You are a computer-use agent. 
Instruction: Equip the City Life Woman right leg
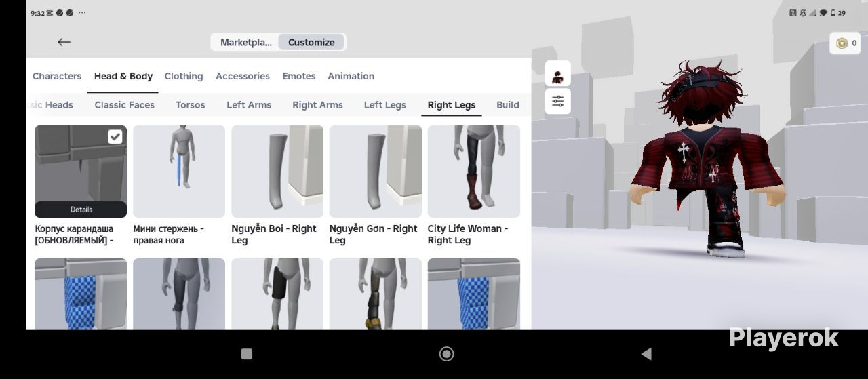point(474,172)
